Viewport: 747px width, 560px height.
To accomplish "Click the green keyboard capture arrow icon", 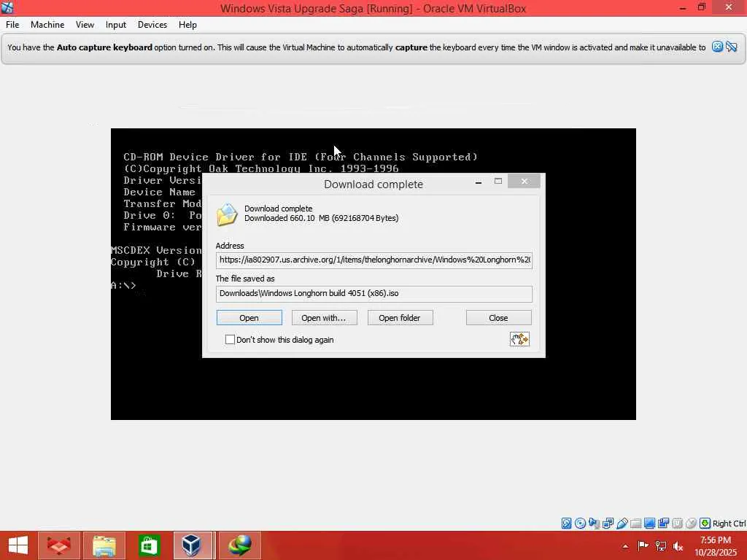I will click(705, 524).
